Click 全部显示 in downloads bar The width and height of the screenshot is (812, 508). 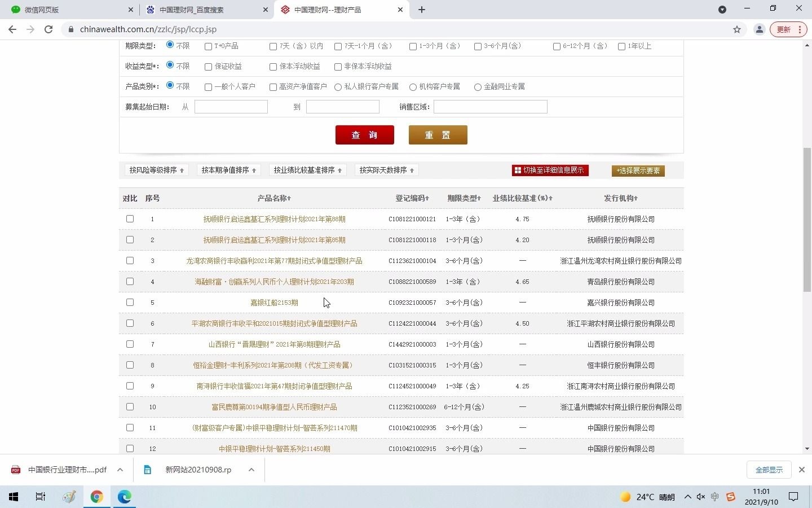pyautogui.click(x=769, y=470)
